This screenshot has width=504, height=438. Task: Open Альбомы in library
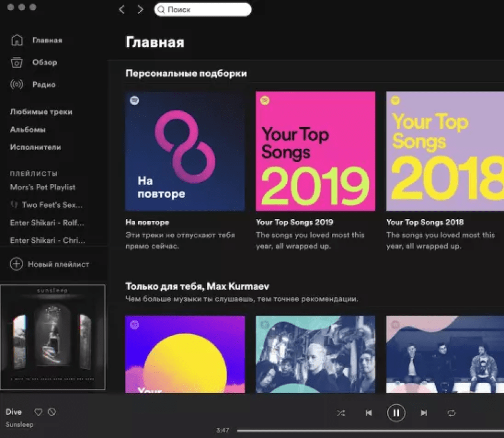tap(28, 129)
